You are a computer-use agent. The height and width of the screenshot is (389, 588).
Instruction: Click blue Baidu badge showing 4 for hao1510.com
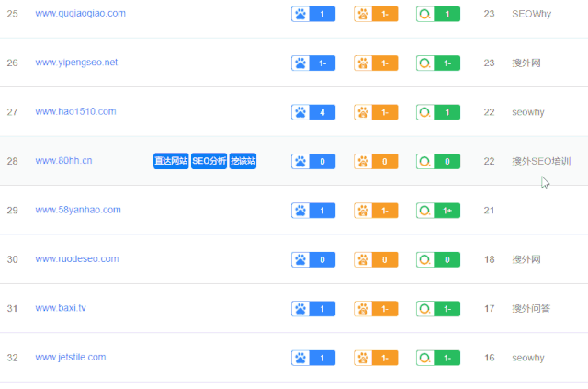tap(313, 112)
